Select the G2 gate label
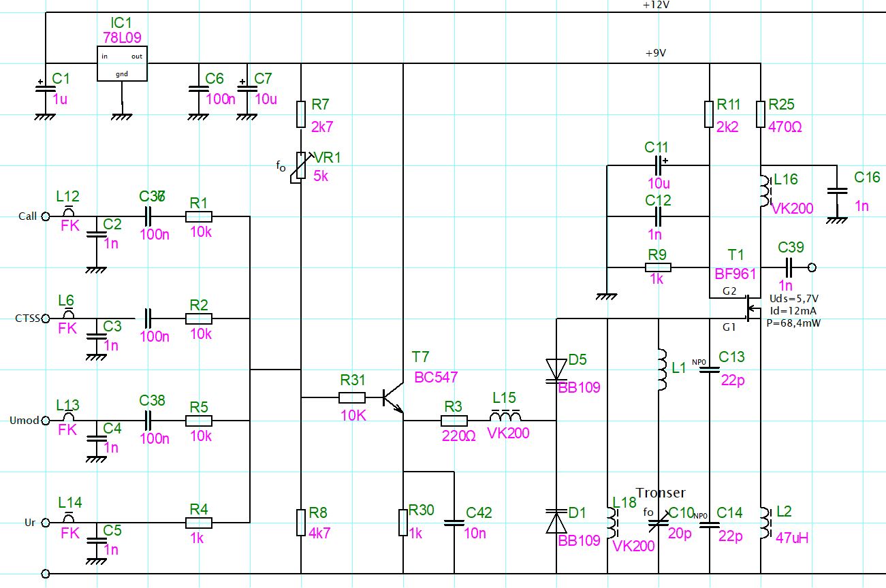The width and height of the screenshot is (886, 588). (729, 292)
